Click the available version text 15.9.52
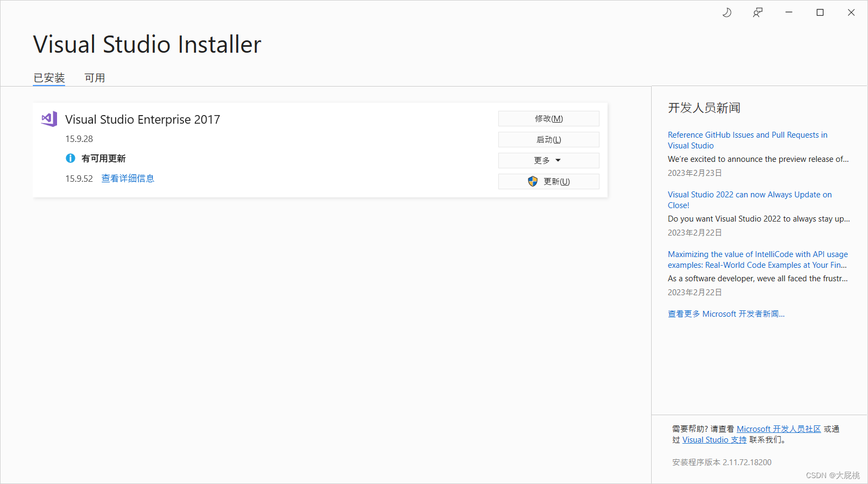Screen dimensions: 868x484 point(79,179)
